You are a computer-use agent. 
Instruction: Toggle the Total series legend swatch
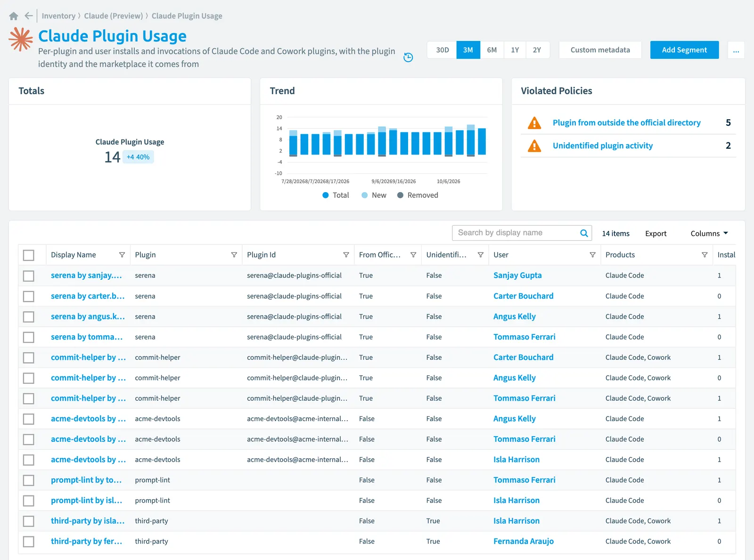click(x=326, y=195)
